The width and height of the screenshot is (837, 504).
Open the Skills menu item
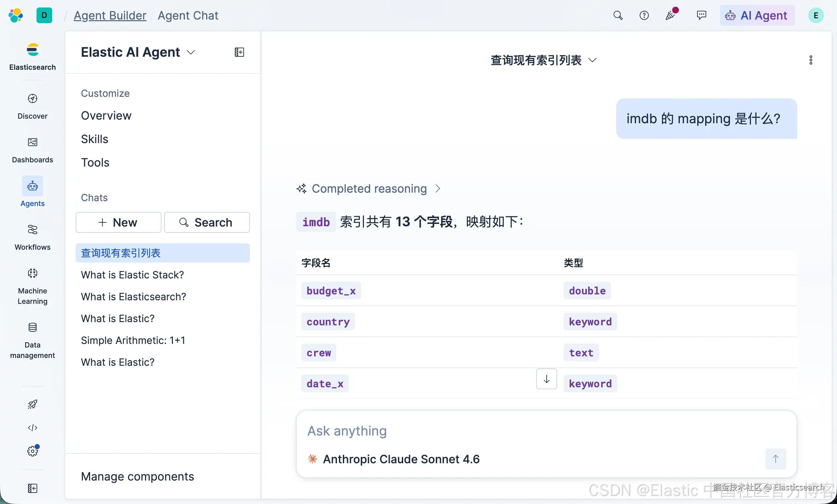95,139
